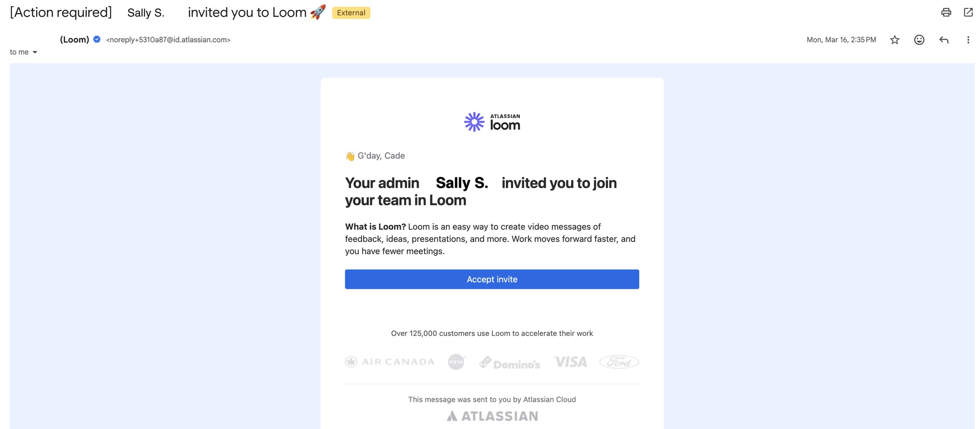Accept invite to join Loom team
The width and height of the screenshot is (980, 429).
492,279
